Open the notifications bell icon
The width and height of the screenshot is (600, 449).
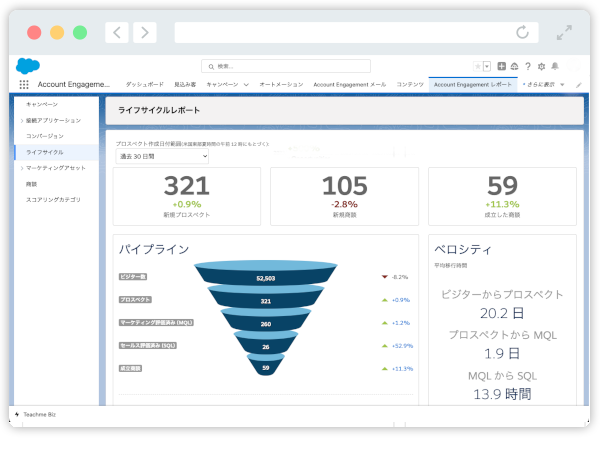pos(555,66)
